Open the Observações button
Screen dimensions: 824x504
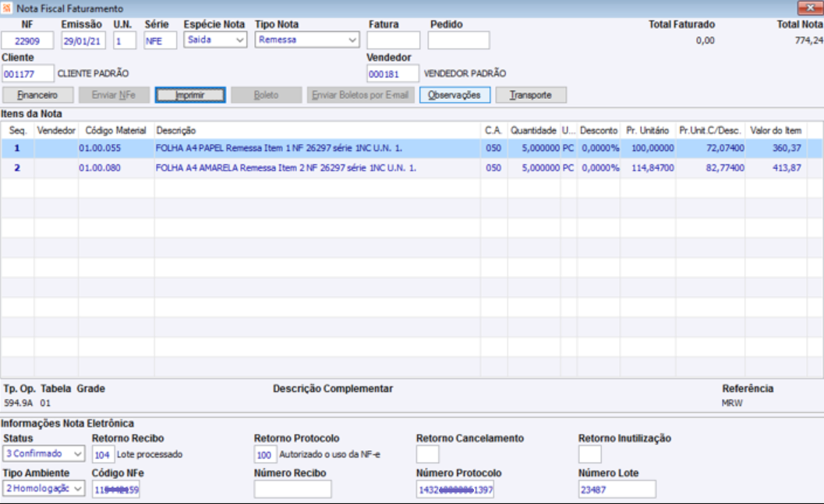[454, 95]
